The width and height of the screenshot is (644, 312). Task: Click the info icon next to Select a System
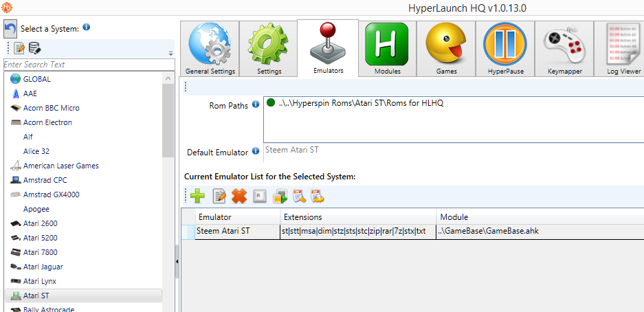(x=87, y=27)
